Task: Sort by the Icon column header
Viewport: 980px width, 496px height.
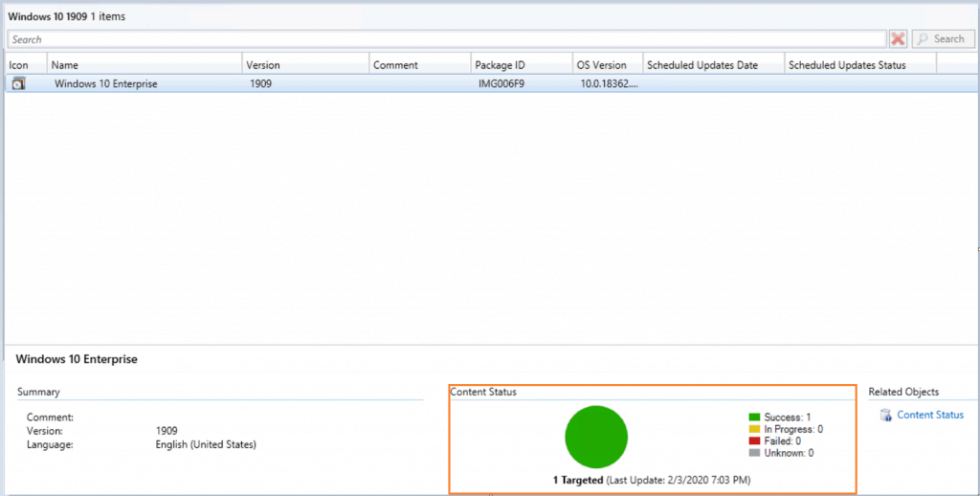Action: (26, 65)
